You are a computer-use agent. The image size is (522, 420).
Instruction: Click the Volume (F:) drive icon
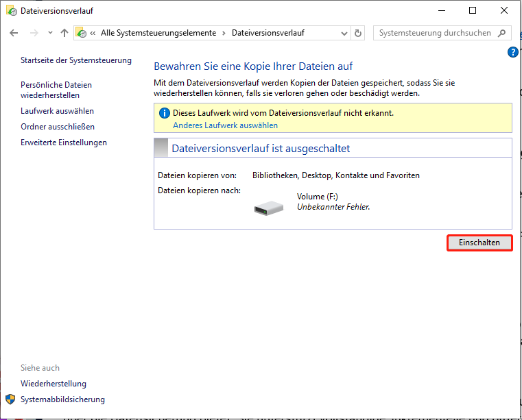[x=268, y=206]
